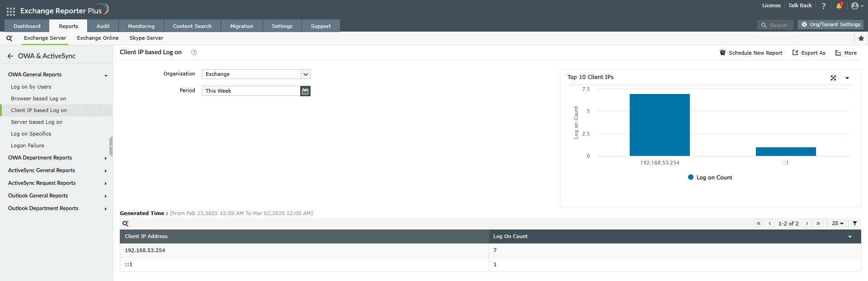This screenshot has width=868, height=281.
Task: Go to the next page of results
Action: [x=807, y=223]
